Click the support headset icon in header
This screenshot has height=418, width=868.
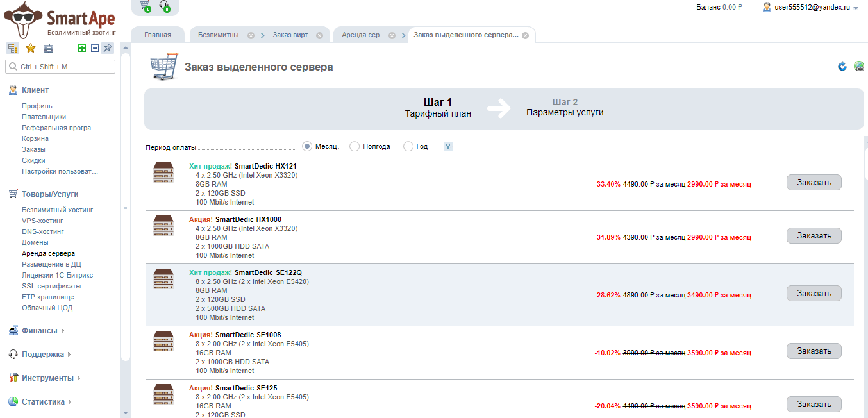[x=164, y=6]
